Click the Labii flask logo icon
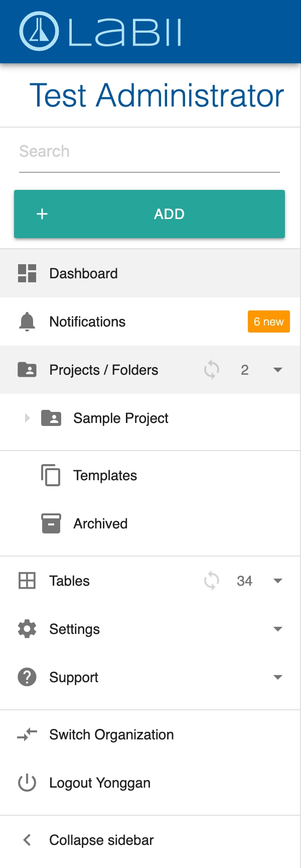The width and height of the screenshot is (301, 868). click(39, 31)
